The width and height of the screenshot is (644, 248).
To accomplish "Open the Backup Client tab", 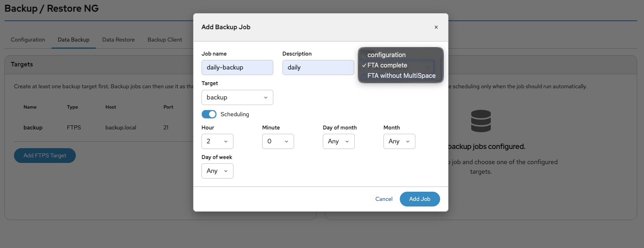I will click(165, 40).
